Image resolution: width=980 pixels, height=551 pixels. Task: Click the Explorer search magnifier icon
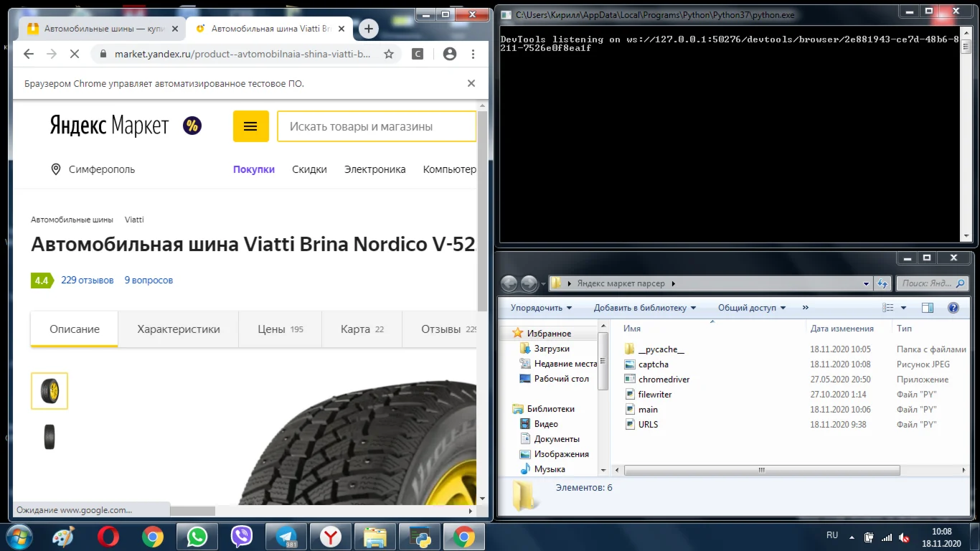(x=961, y=283)
